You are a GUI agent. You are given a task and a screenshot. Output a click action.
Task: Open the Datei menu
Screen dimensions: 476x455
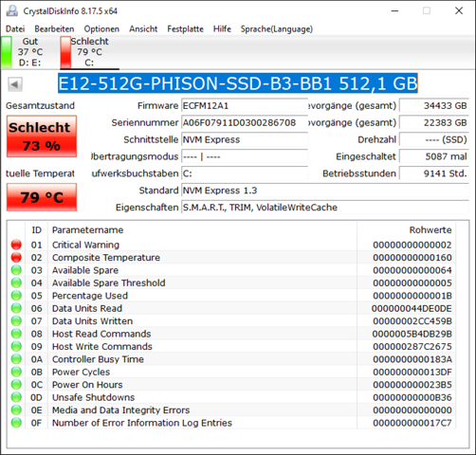(x=15, y=29)
